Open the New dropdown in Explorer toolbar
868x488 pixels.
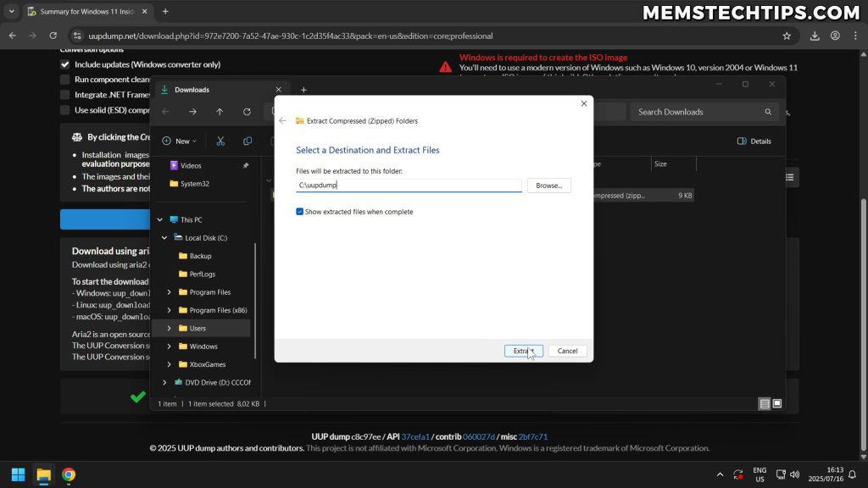click(x=179, y=141)
